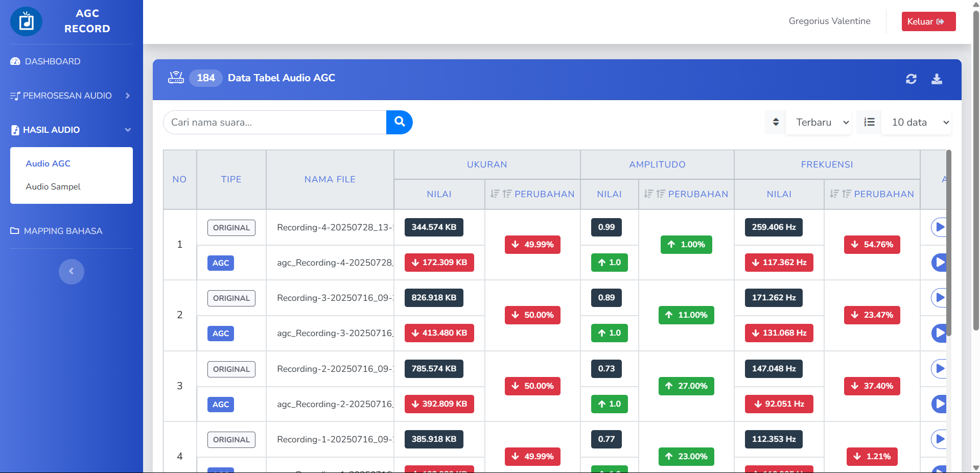Click the 37.40% frequency change badge
The width and height of the screenshot is (980, 473).
click(872, 386)
